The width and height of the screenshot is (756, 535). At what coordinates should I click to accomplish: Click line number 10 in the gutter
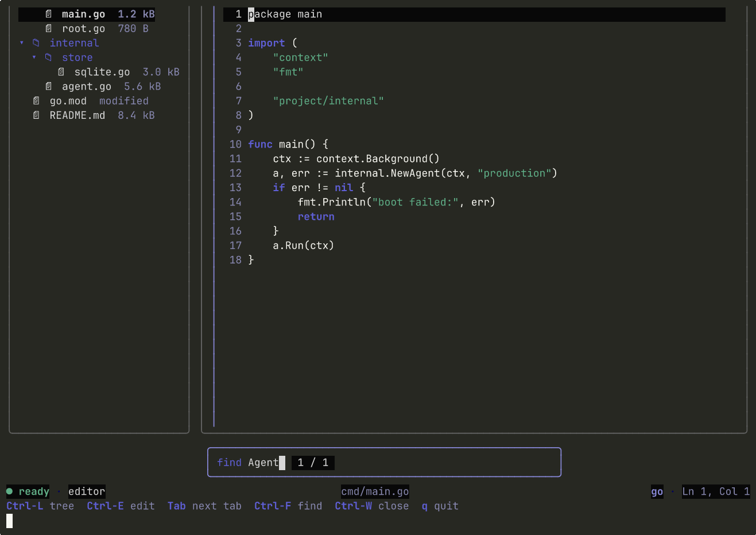[x=235, y=144]
